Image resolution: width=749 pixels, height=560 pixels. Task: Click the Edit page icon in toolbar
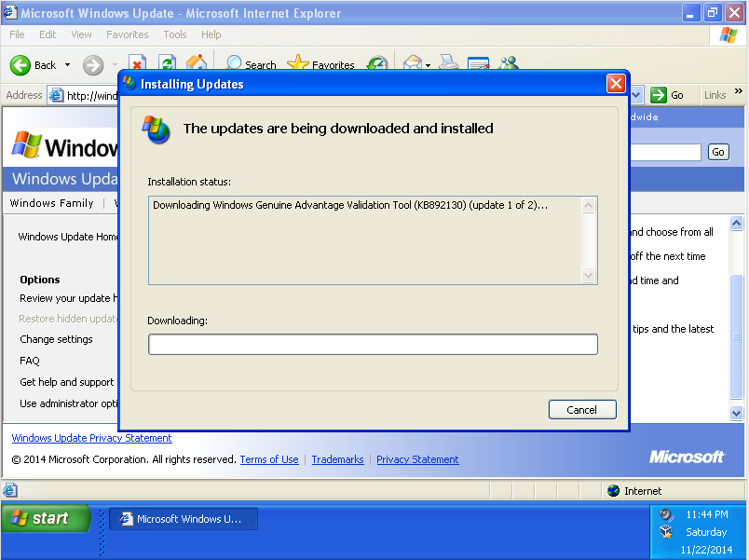(478, 62)
